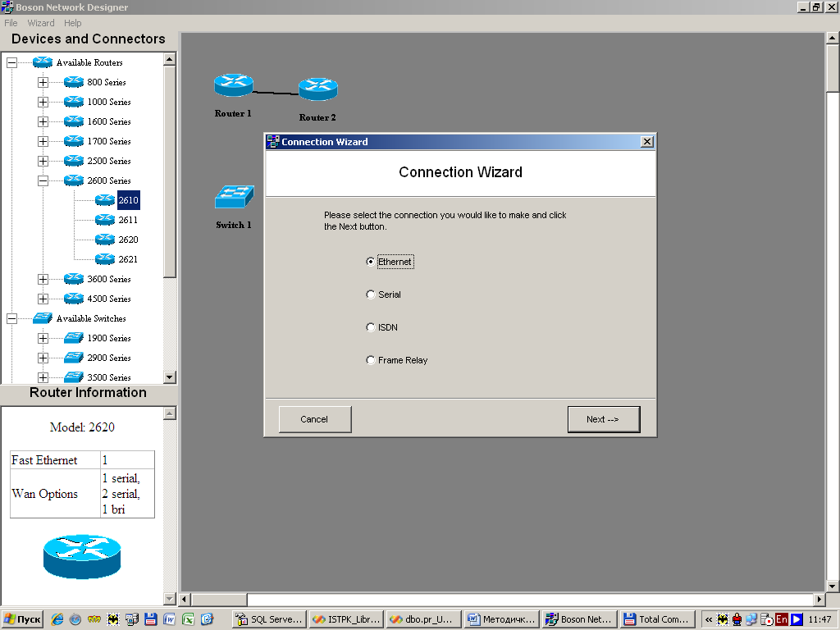Screen dimensions: 840x630
Task: Open the File menu
Action: point(11,23)
